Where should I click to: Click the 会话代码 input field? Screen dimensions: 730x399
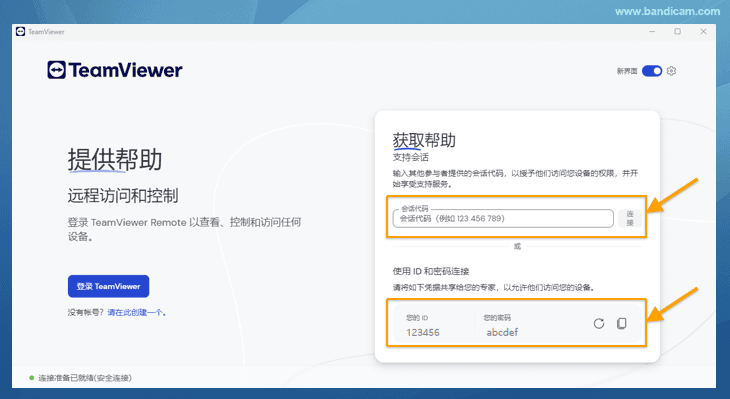point(503,218)
